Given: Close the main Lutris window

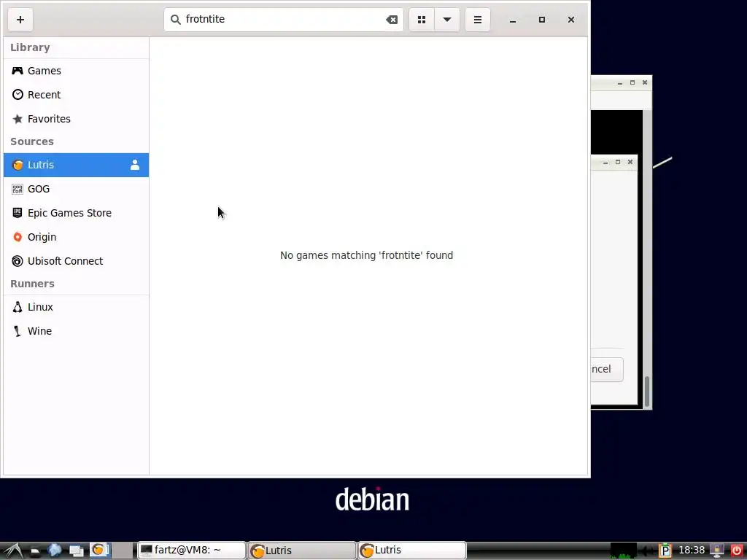Looking at the screenshot, I should (x=570, y=20).
